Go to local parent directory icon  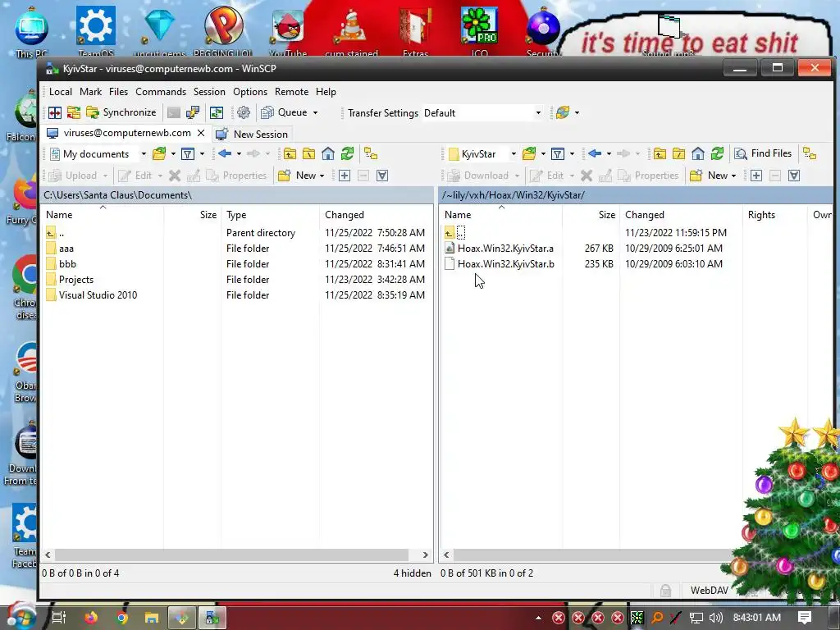click(x=290, y=154)
